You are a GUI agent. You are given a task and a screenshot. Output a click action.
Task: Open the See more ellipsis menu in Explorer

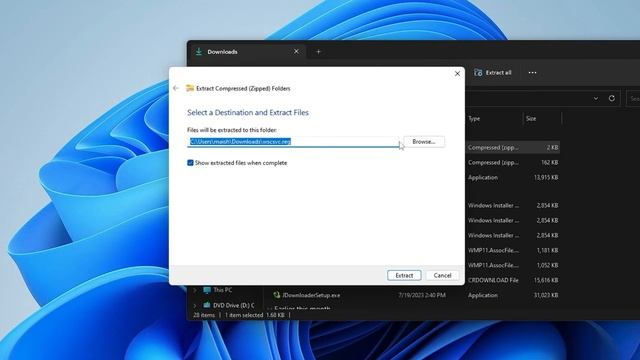[x=532, y=73]
